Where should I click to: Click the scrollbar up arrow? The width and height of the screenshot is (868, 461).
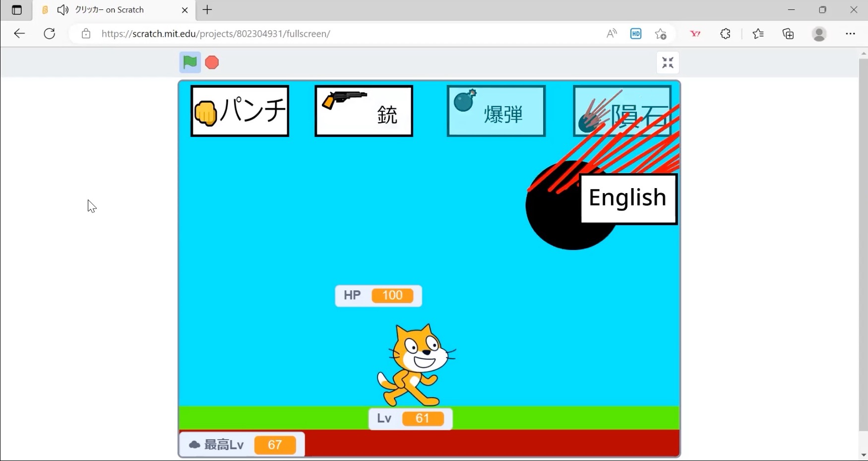click(x=864, y=53)
